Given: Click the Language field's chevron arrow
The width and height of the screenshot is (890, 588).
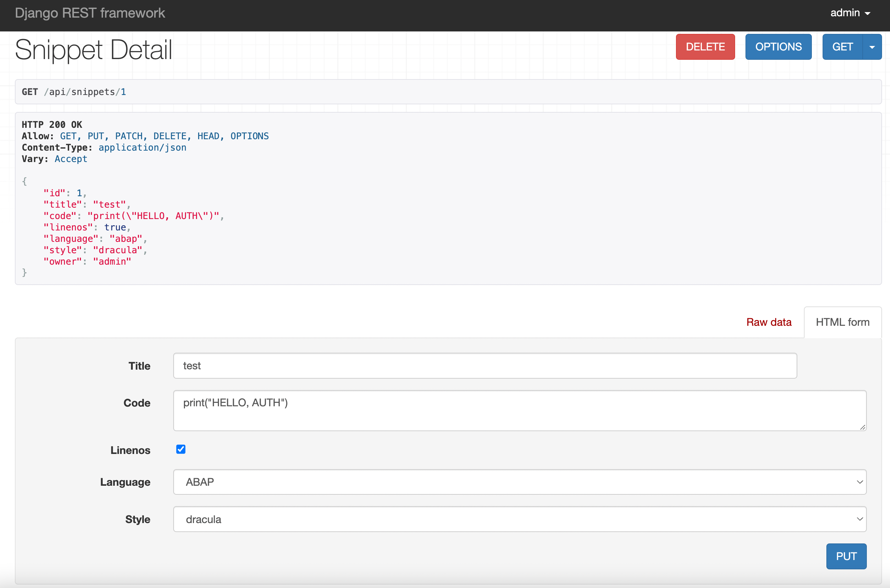Looking at the screenshot, I should 860,482.
